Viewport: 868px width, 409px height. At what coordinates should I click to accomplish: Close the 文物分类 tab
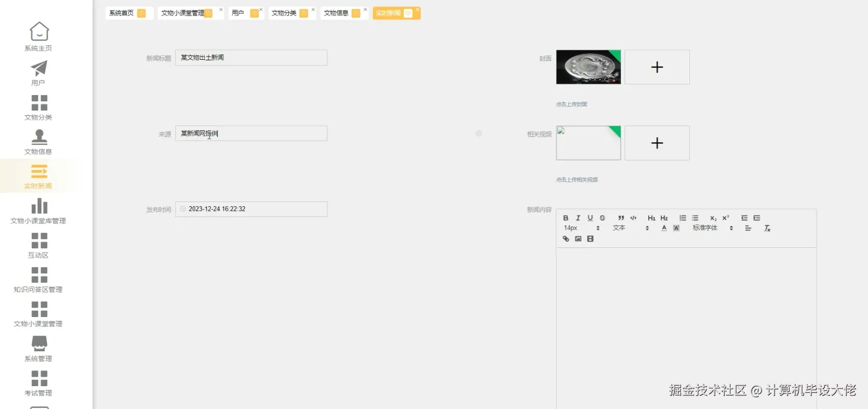313,9
